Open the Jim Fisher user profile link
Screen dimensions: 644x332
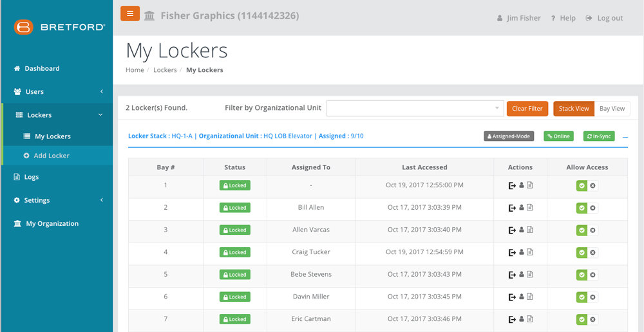tap(518, 18)
